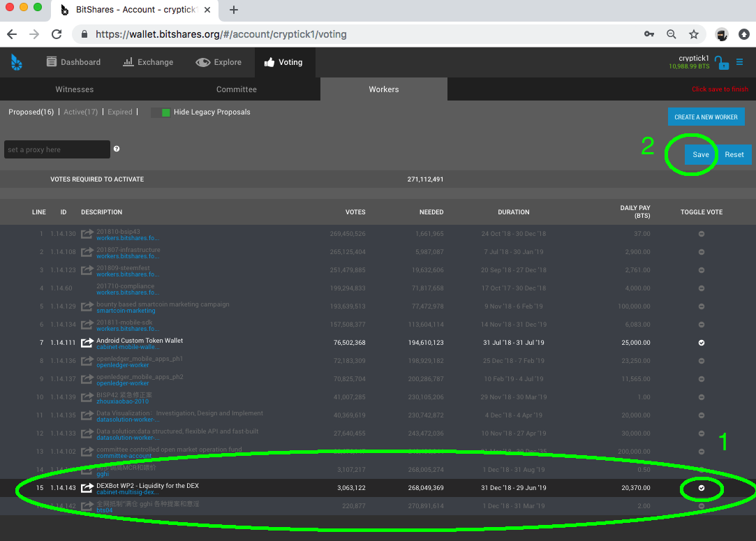Click the BitShares logo icon

pos(16,62)
